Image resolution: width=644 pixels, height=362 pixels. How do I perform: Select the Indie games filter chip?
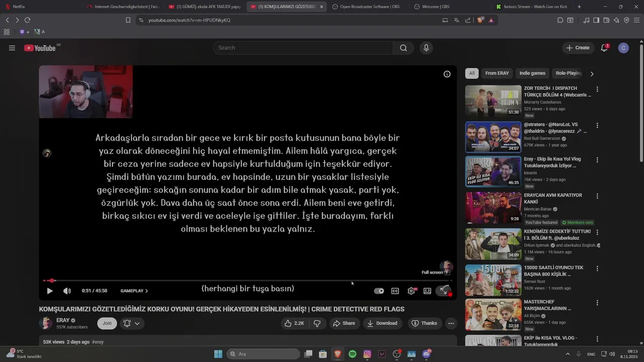pos(532,73)
